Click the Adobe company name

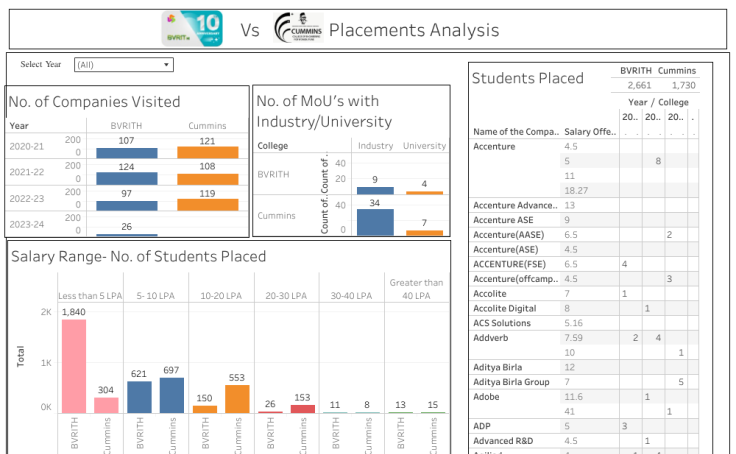488,397
